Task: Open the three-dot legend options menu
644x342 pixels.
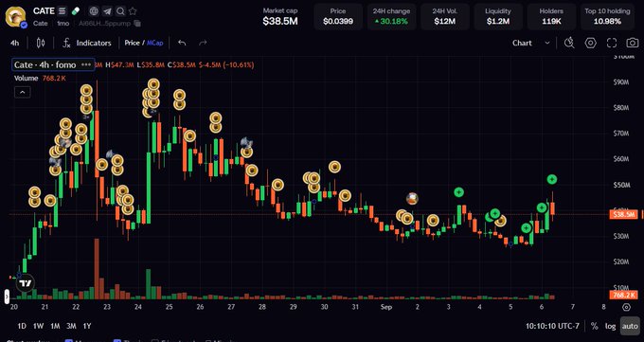Action: [x=86, y=65]
